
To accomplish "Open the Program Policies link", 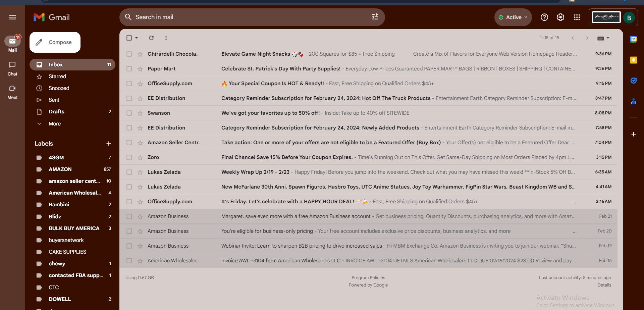I will [x=368, y=278].
